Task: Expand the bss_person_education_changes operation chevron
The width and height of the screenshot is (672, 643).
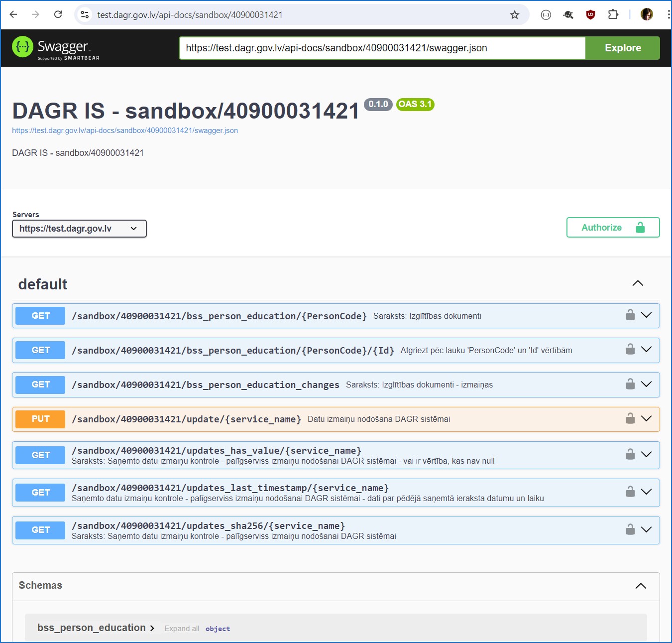Action: [646, 384]
